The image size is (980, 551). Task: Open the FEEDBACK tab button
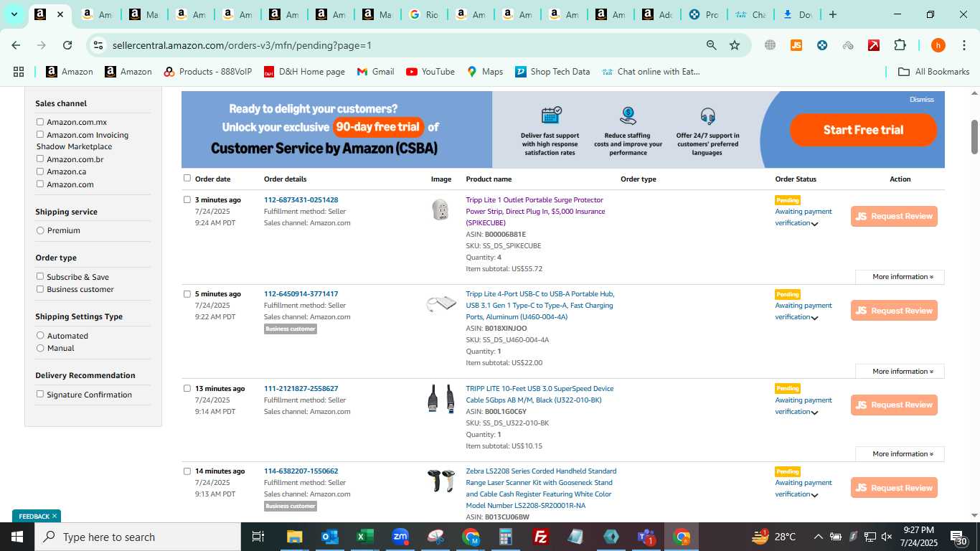pyautogui.click(x=36, y=516)
